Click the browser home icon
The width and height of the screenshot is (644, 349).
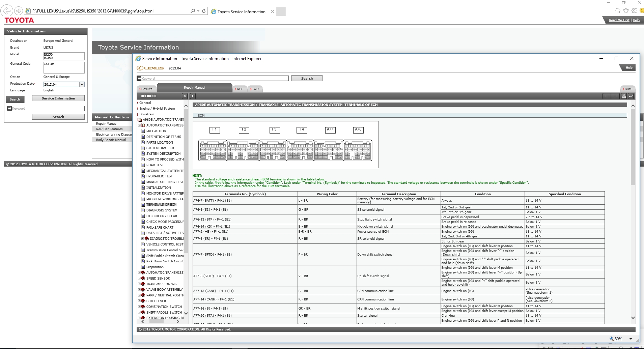point(617,11)
